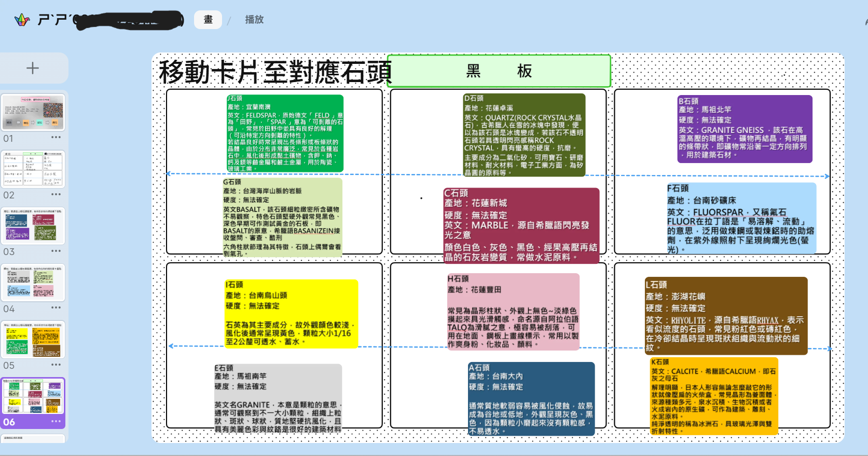The height and width of the screenshot is (456, 868).
Task: Select the dark blue A石頭 card
Action: coord(531,398)
